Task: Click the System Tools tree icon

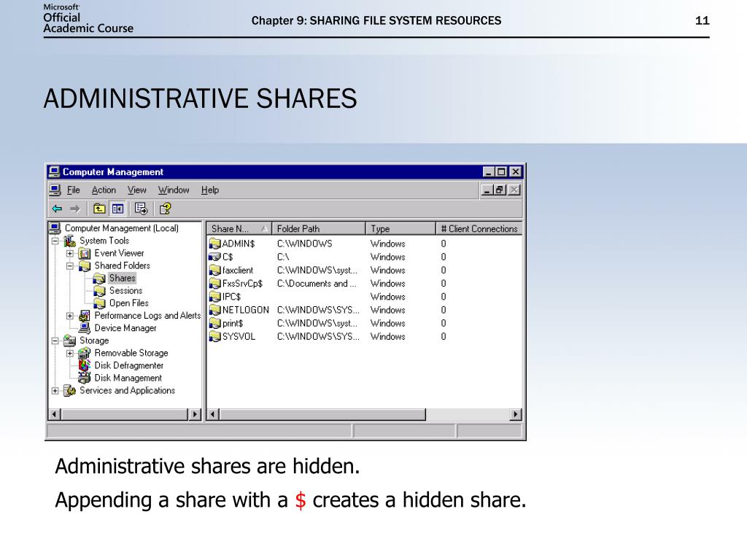Action: 69,241
